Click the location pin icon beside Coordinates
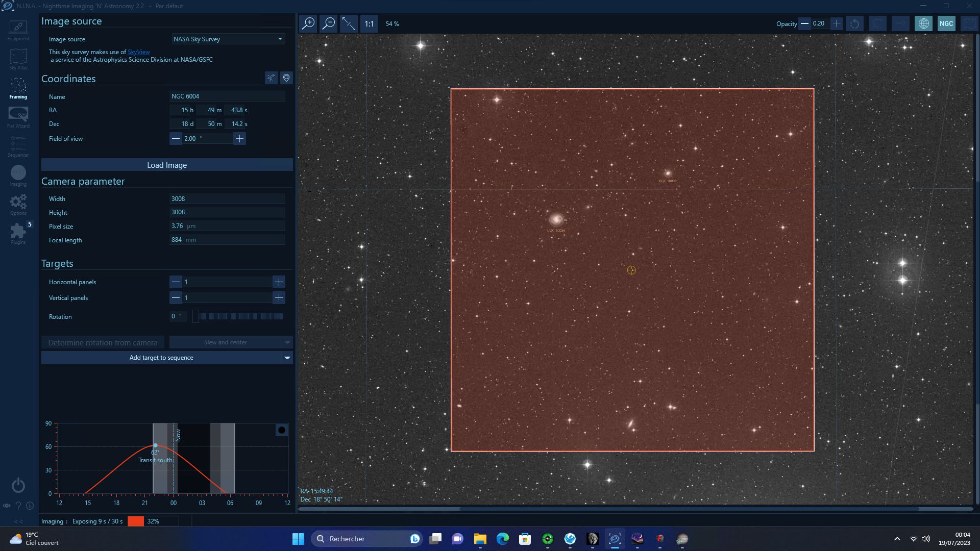Image resolution: width=980 pixels, height=551 pixels. [x=286, y=78]
